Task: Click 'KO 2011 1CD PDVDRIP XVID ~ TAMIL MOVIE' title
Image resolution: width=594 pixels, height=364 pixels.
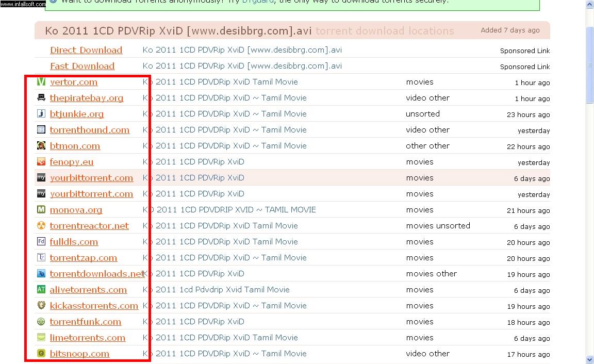Action: 229,209
